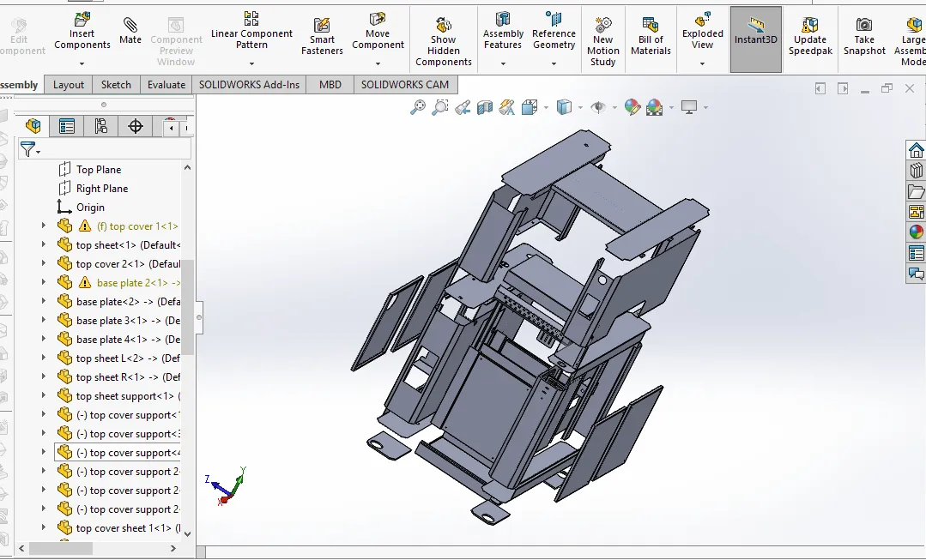Click the Smart Fasteners tool
The width and height of the screenshot is (926, 560).
(x=321, y=34)
